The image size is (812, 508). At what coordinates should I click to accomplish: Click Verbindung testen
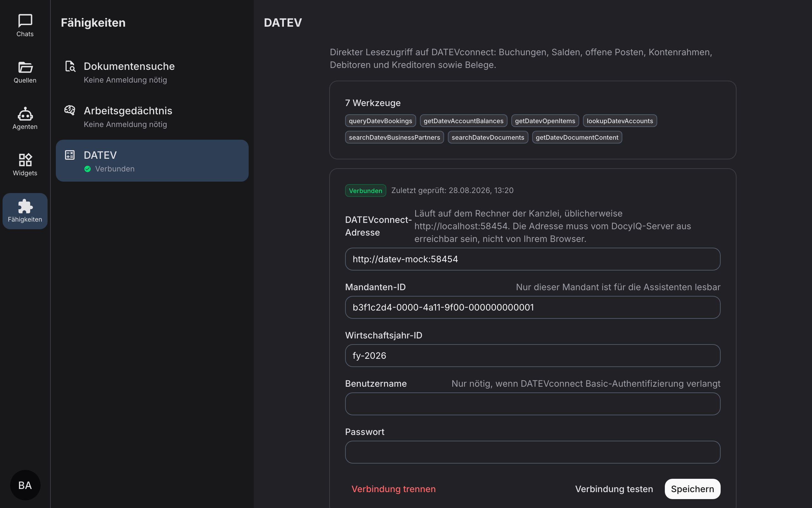click(614, 489)
